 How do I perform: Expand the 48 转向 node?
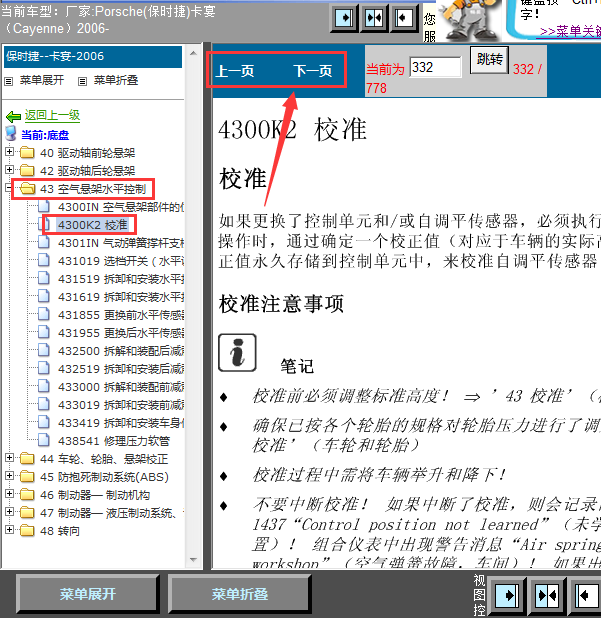[x=9, y=530]
